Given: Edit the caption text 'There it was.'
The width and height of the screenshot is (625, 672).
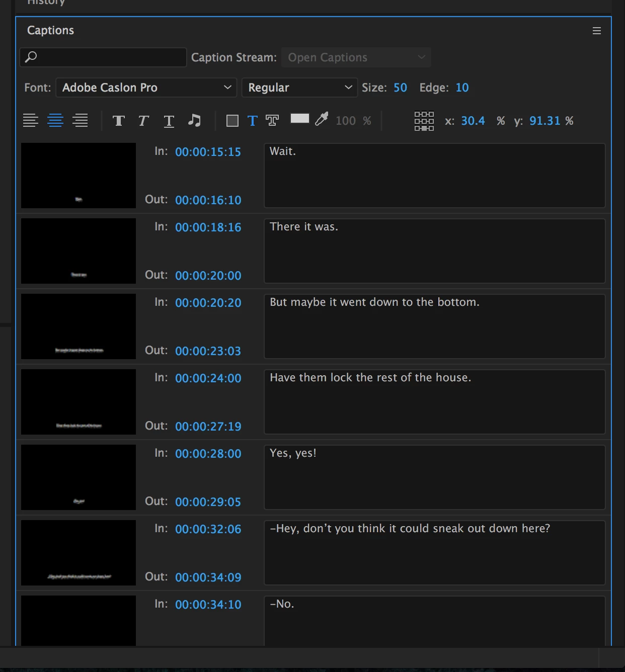Looking at the screenshot, I should pyautogui.click(x=435, y=251).
